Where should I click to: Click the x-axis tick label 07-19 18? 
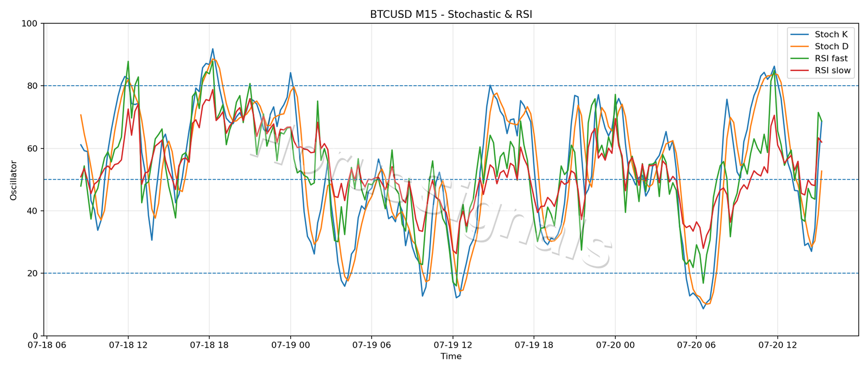click(x=534, y=345)
